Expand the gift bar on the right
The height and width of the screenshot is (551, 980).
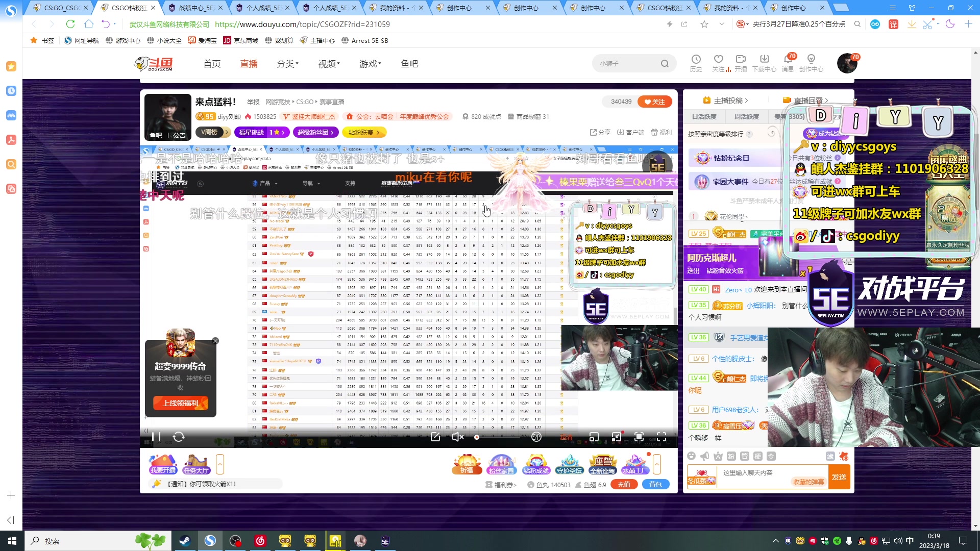657,464
